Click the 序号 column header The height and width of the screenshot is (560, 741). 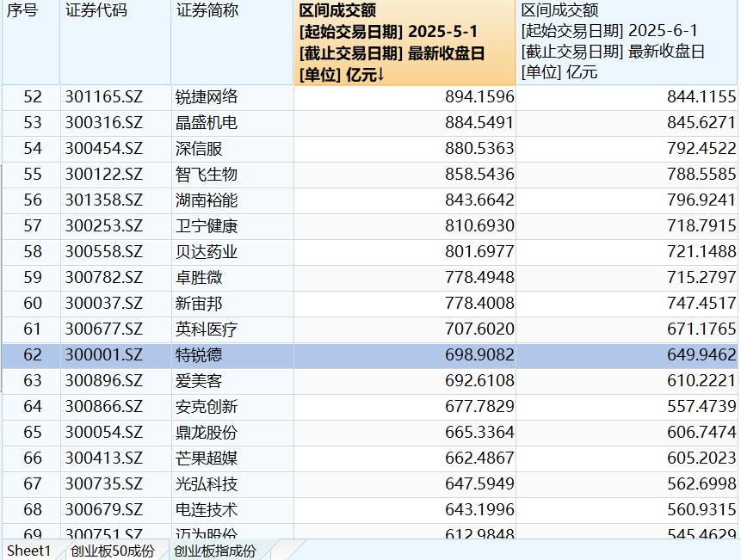tap(31, 42)
